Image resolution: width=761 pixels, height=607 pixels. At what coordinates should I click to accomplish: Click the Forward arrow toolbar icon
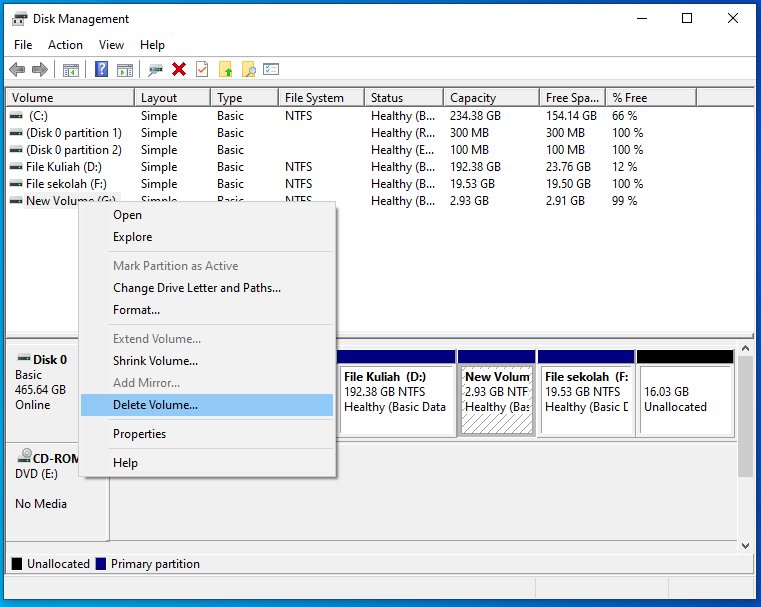[40, 69]
